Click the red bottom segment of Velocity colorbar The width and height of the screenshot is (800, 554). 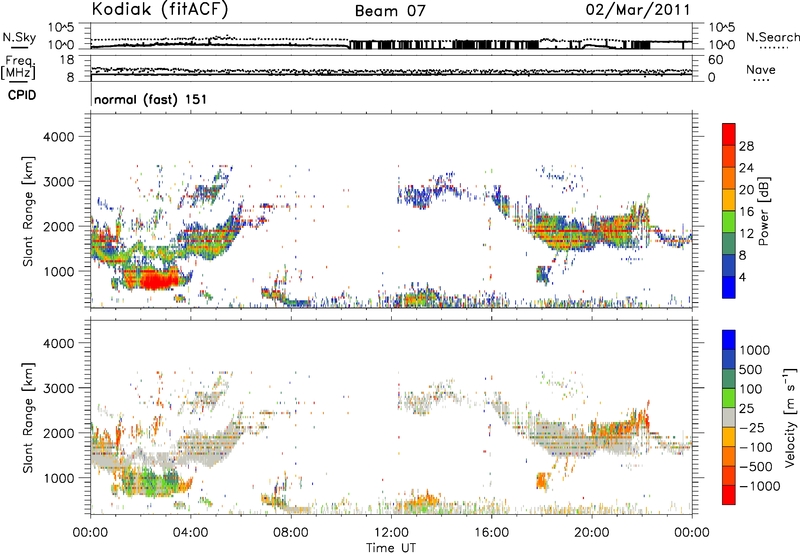click(x=729, y=495)
